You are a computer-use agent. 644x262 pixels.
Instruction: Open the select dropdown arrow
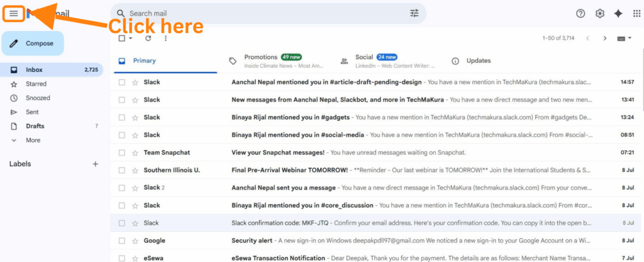(131, 38)
